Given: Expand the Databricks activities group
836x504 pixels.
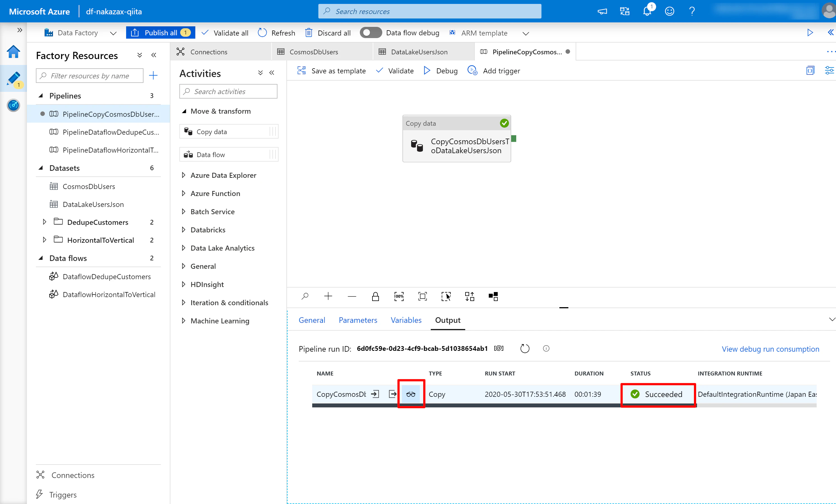Looking at the screenshot, I should [x=184, y=230].
